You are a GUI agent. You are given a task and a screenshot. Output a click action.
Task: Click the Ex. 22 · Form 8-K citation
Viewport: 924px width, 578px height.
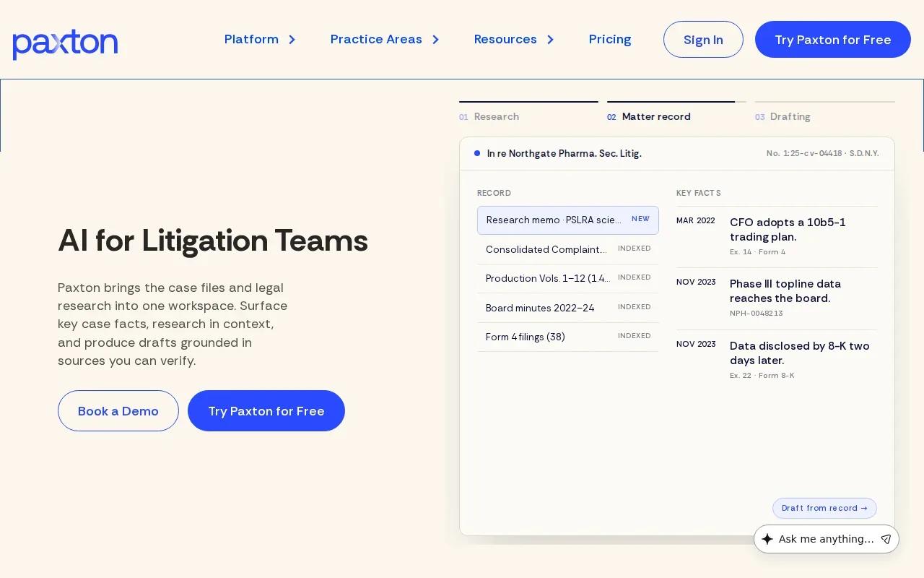(762, 375)
